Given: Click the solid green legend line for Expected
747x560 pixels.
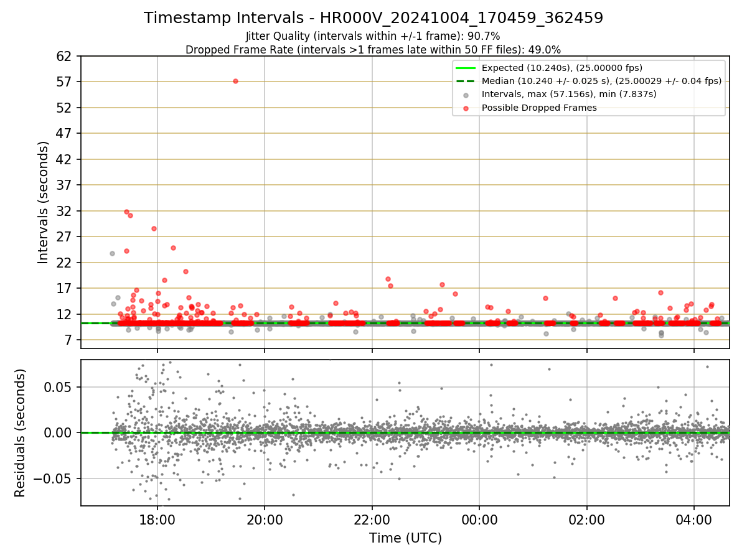Looking at the screenshot, I should pyautogui.click(x=466, y=68).
